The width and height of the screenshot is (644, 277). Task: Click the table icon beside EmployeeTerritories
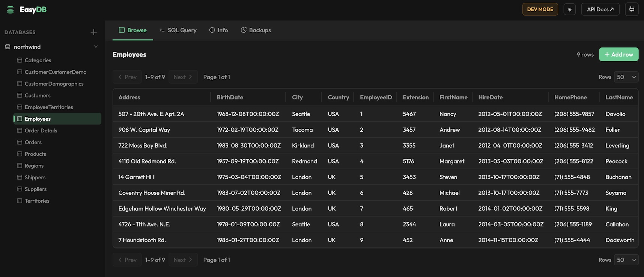[x=20, y=107]
